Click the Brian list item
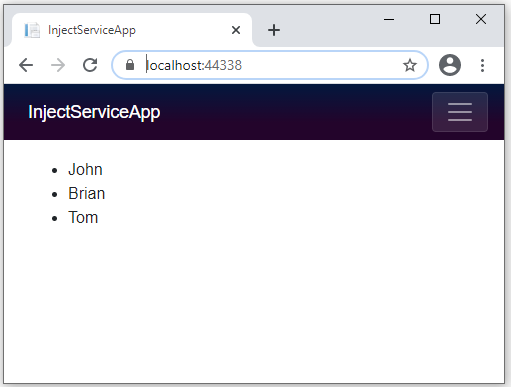 pos(87,193)
